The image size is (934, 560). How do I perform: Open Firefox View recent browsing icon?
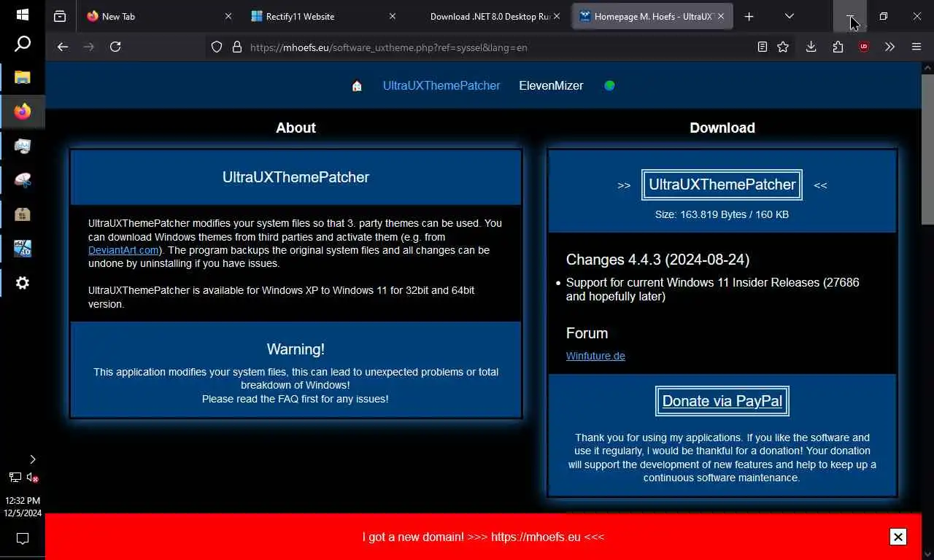(x=60, y=16)
